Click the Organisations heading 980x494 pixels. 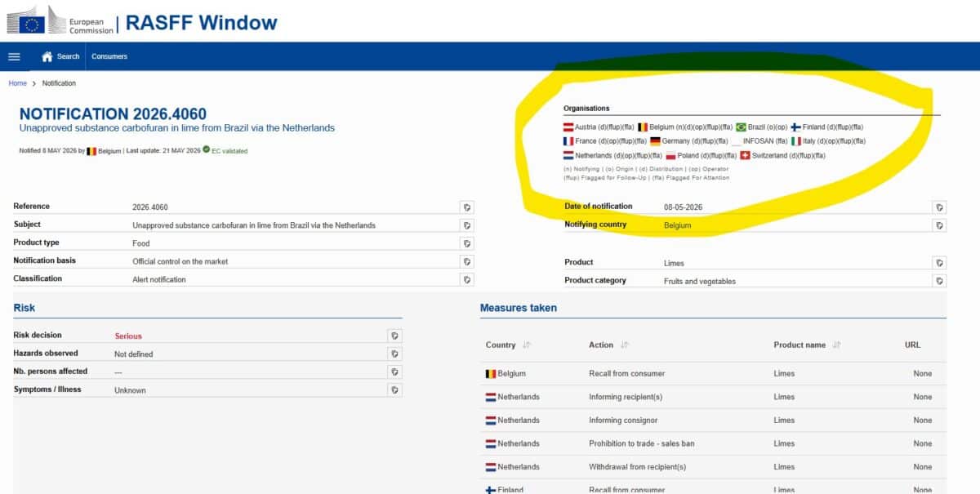click(x=586, y=109)
